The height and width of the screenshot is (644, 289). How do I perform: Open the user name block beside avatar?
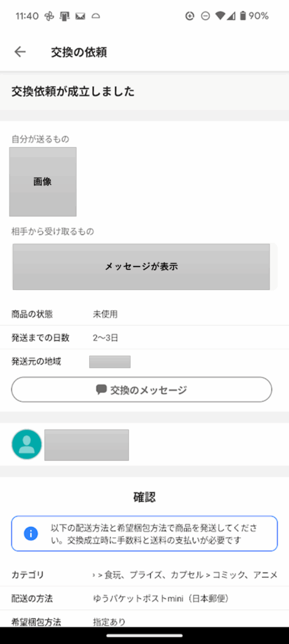(x=87, y=445)
